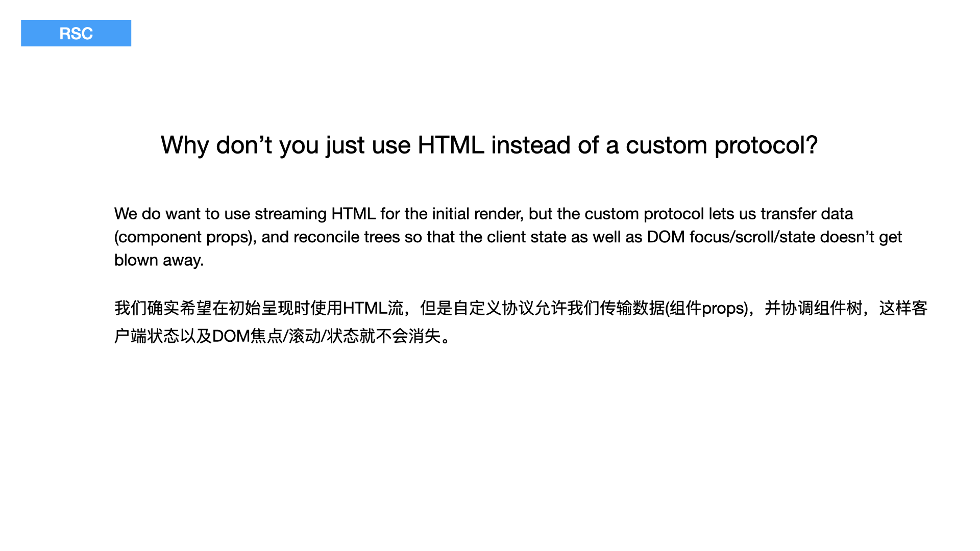Select the English answer paragraph

(x=508, y=237)
